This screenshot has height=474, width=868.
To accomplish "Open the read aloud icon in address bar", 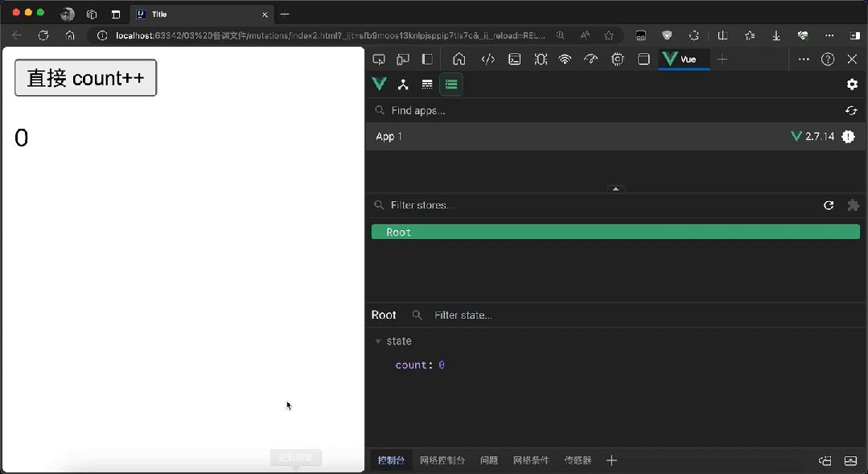I will 585,35.
